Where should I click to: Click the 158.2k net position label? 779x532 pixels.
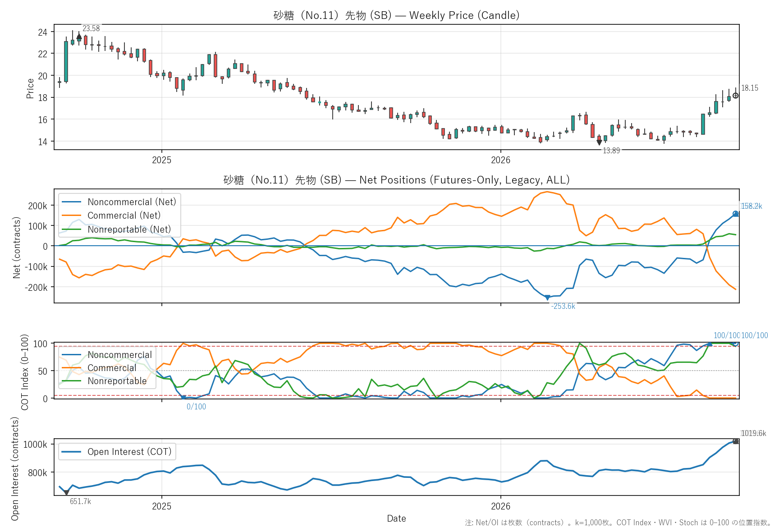point(752,206)
